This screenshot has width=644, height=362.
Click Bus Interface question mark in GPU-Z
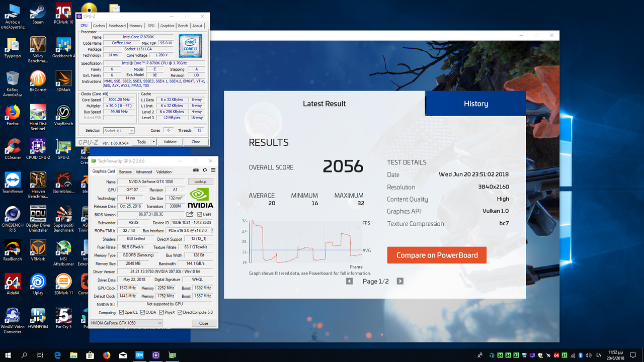pyautogui.click(x=212, y=231)
